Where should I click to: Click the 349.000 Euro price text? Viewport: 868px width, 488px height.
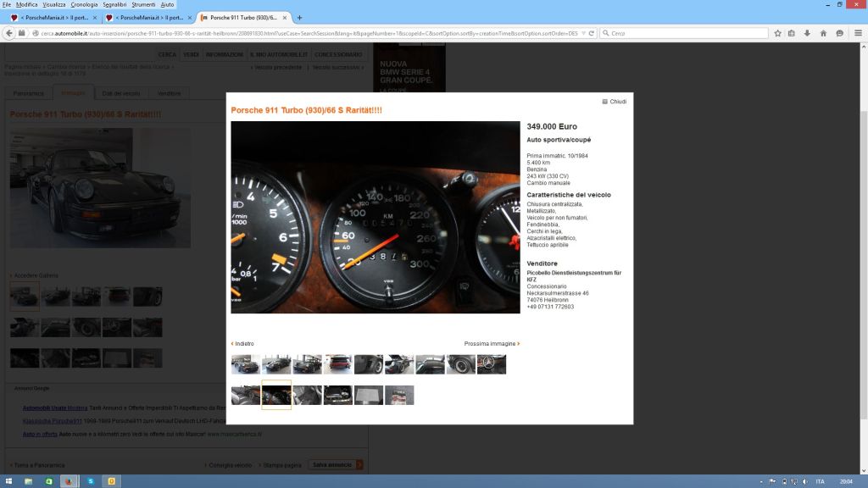pos(552,127)
